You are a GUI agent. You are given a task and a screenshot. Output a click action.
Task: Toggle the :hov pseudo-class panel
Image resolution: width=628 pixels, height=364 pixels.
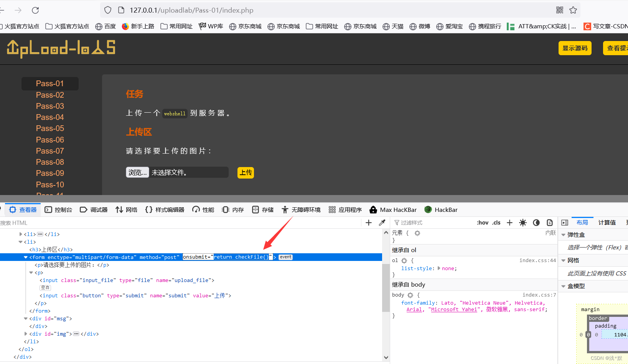click(x=483, y=223)
